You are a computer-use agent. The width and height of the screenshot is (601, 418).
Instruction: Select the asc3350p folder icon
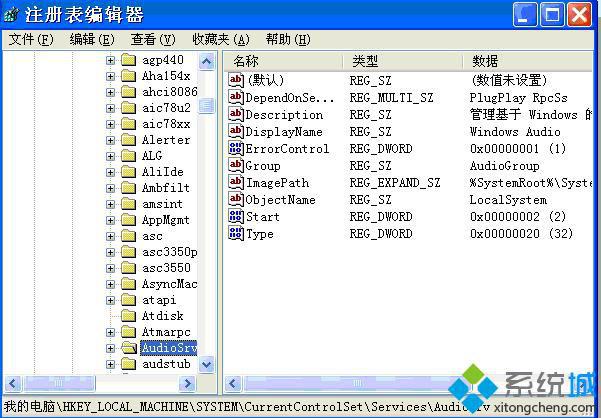(128, 252)
